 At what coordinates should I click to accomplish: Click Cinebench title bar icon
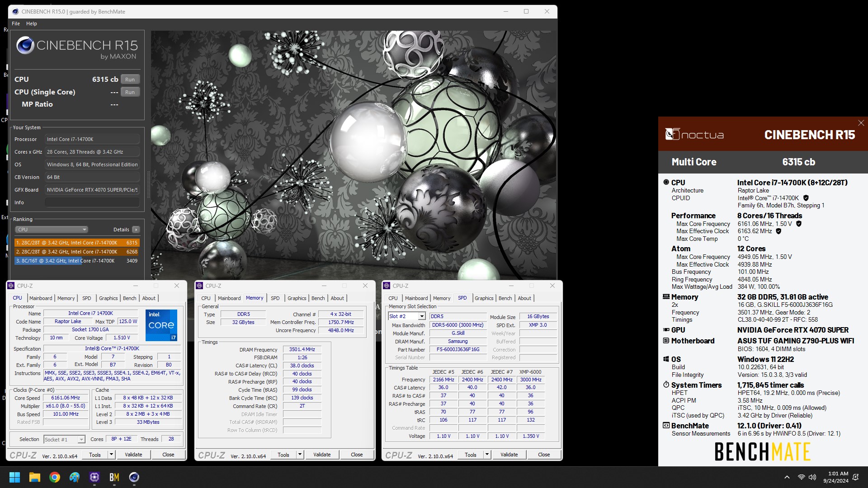coord(15,12)
